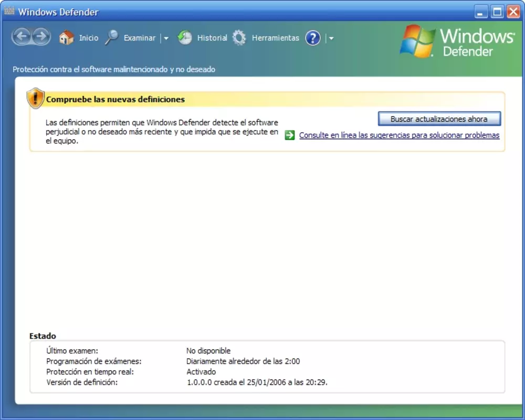
Task: Click Diariamente alrededor de las 2:00 value
Action: 243,361
